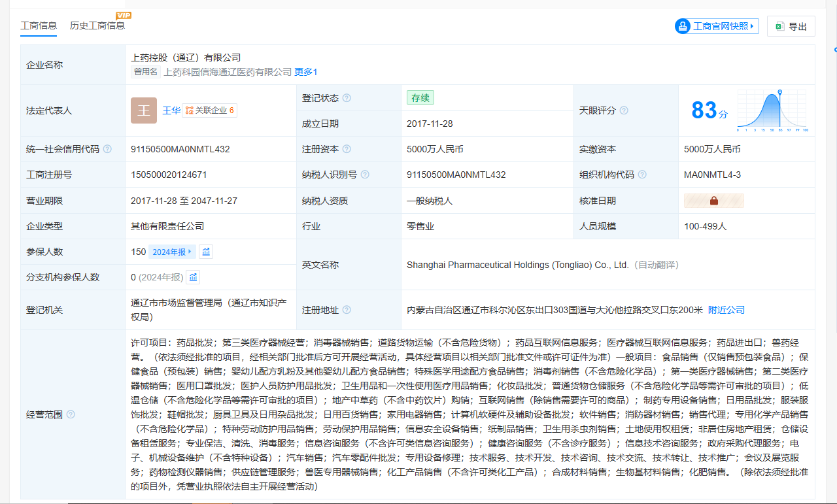Image resolution: width=837 pixels, height=504 pixels.
Task: Click help icon next to 组织机构代码
Action: pyautogui.click(x=642, y=175)
